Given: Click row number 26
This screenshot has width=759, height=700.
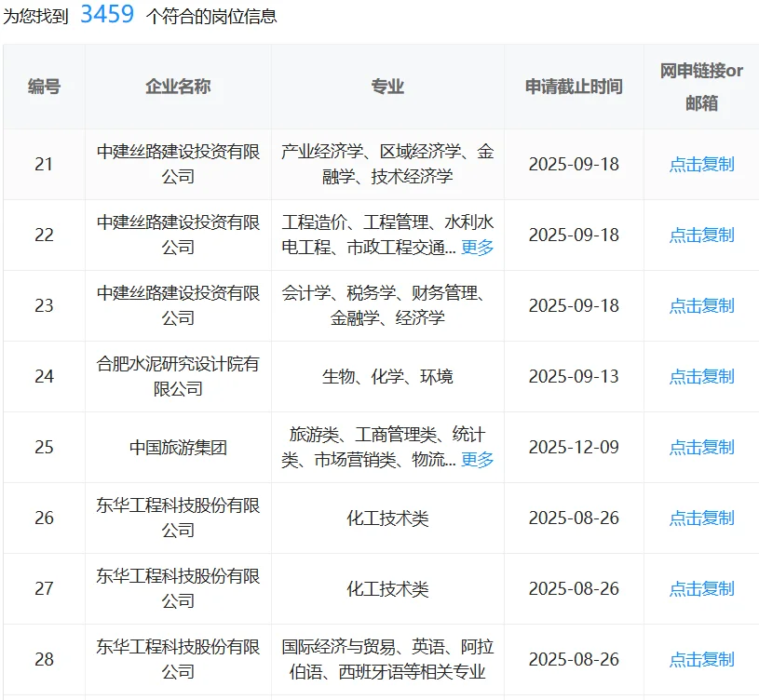Looking at the screenshot, I should (44, 518).
